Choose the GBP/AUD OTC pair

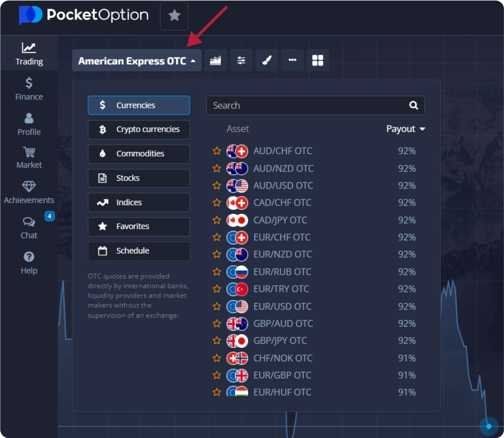pos(315,324)
